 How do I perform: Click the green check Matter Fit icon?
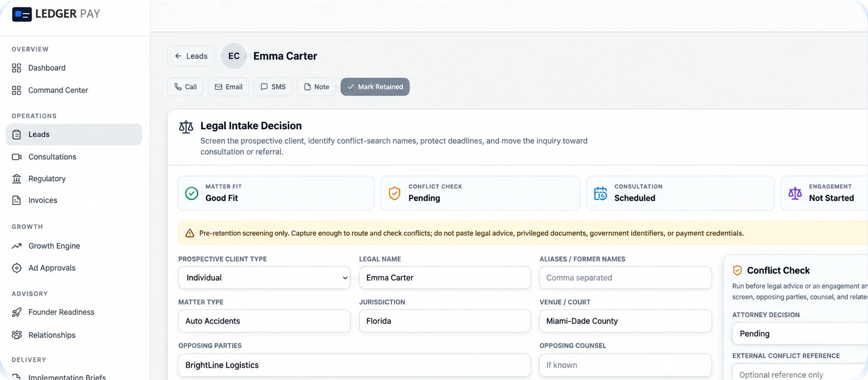coord(192,193)
